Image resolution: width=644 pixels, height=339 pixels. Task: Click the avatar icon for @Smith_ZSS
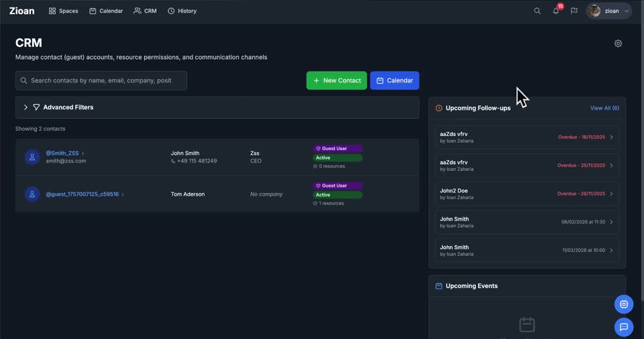[x=32, y=157]
